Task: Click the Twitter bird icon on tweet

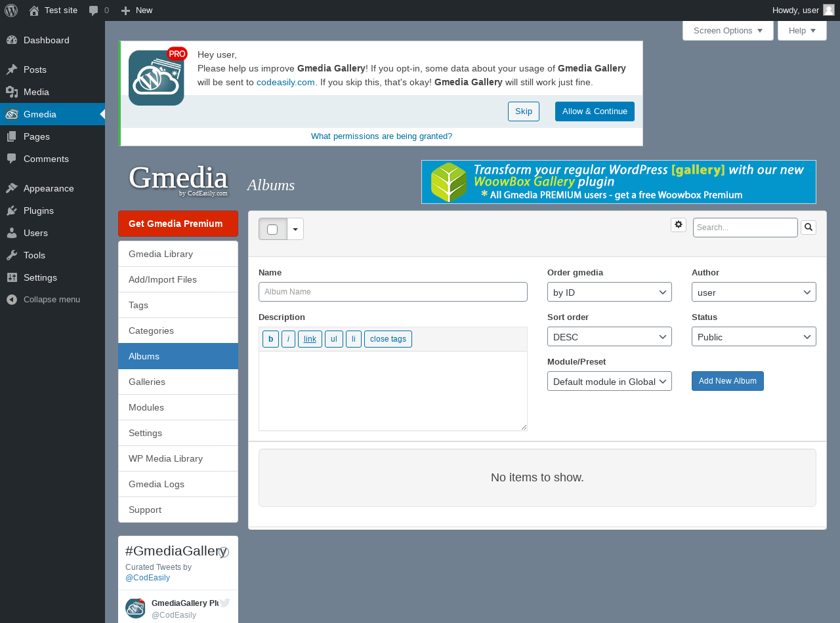Action: (224, 603)
